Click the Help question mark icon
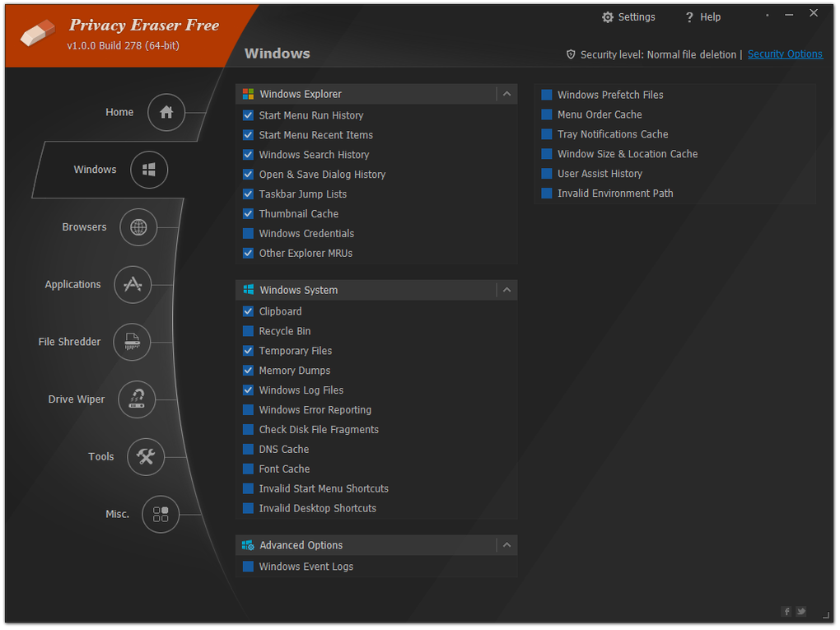Screen dimensions: 840x630 click(x=689, y=17)
